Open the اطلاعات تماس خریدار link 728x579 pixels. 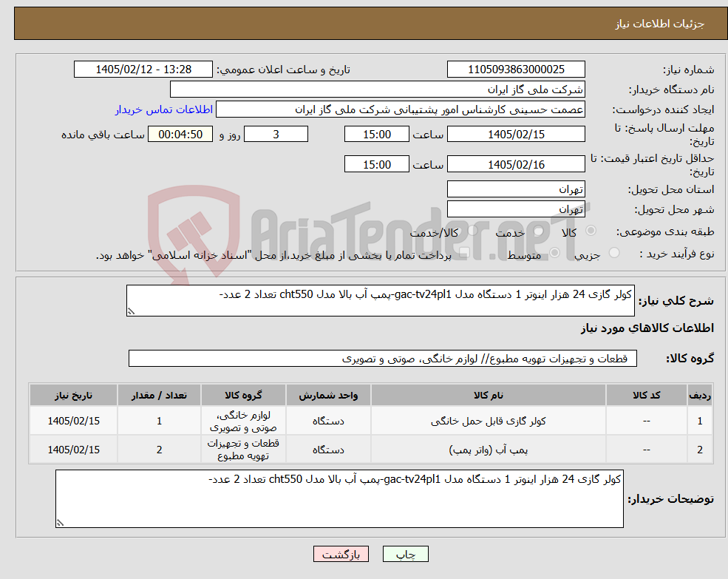164,109
